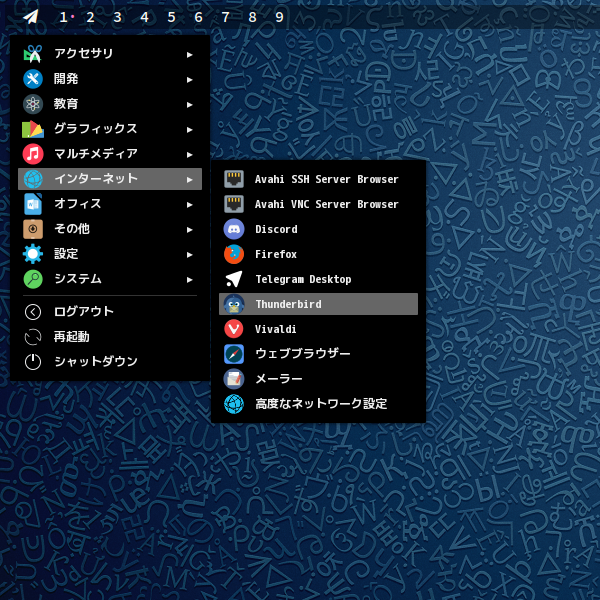
Task: Expand the アクセサリ submenu arrow
Action: click(189, 54)
